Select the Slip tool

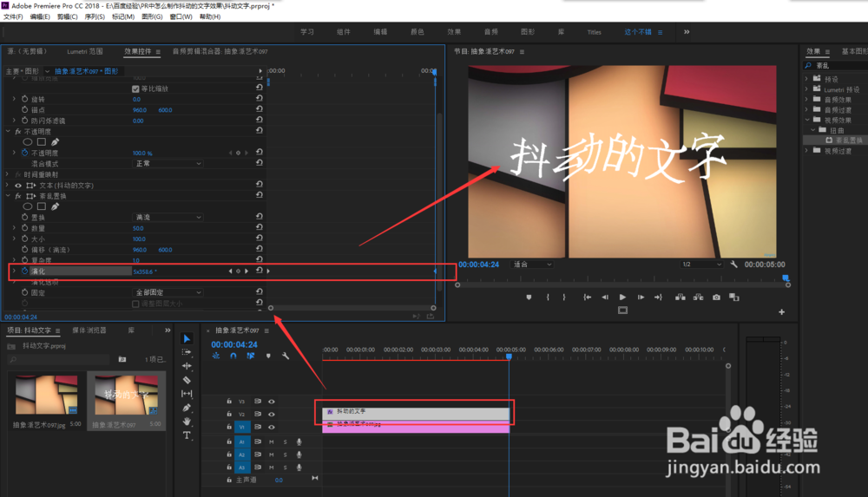pos(187,394)
